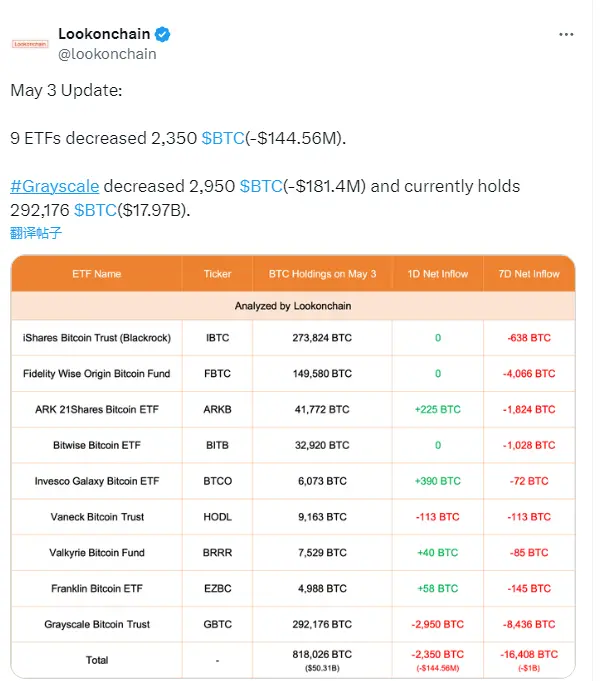Click the $BTC cashtag after 2,950

[262, 186]
